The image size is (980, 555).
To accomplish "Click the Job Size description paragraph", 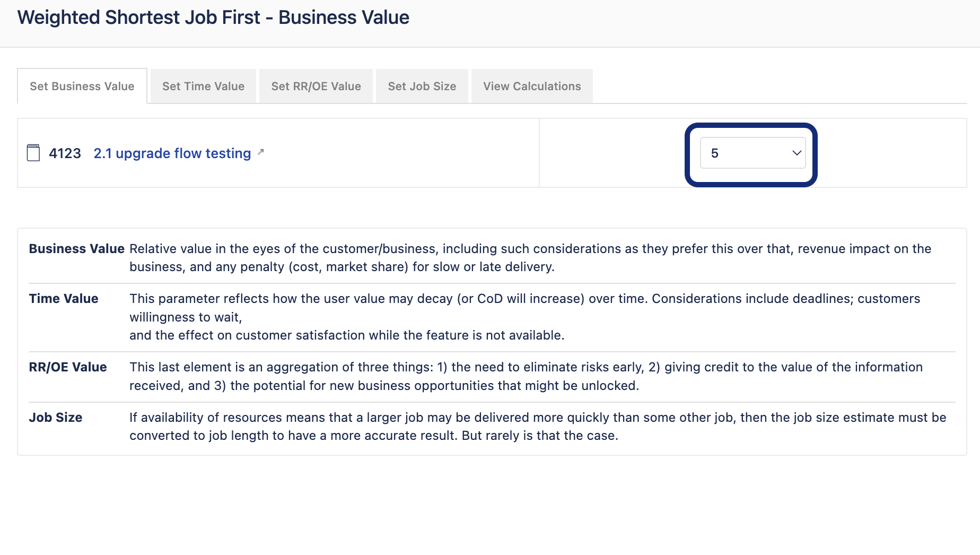I will (x=538, y=427).
